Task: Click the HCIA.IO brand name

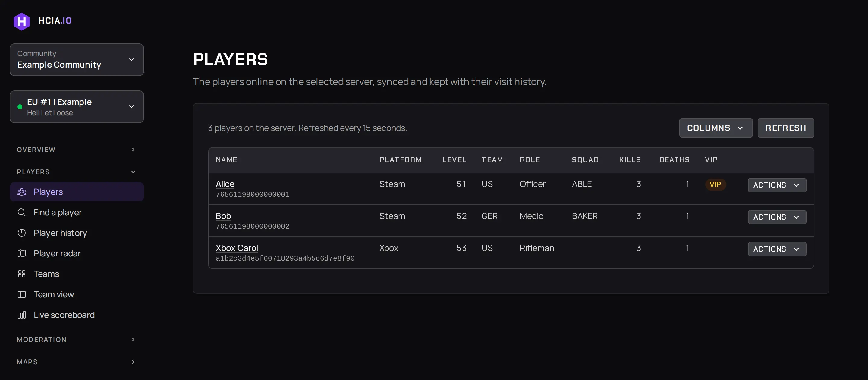Action: 55,21
